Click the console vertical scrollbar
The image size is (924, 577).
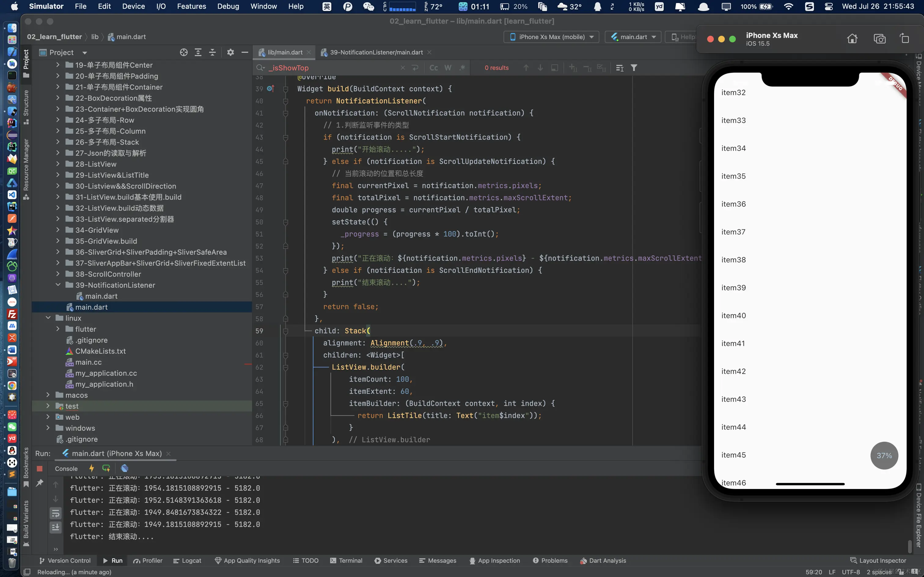[910, 546]
